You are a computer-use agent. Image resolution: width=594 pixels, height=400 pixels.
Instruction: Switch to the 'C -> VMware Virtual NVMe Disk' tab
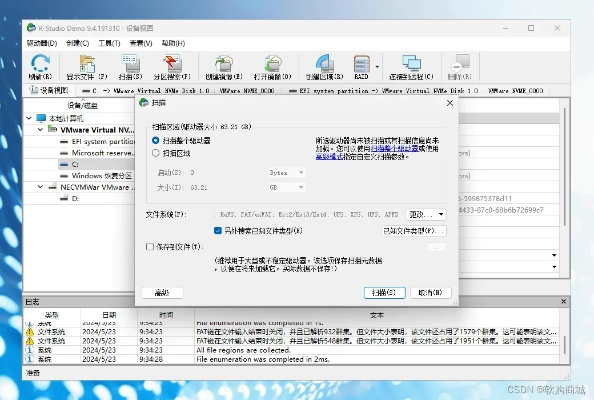178,91
